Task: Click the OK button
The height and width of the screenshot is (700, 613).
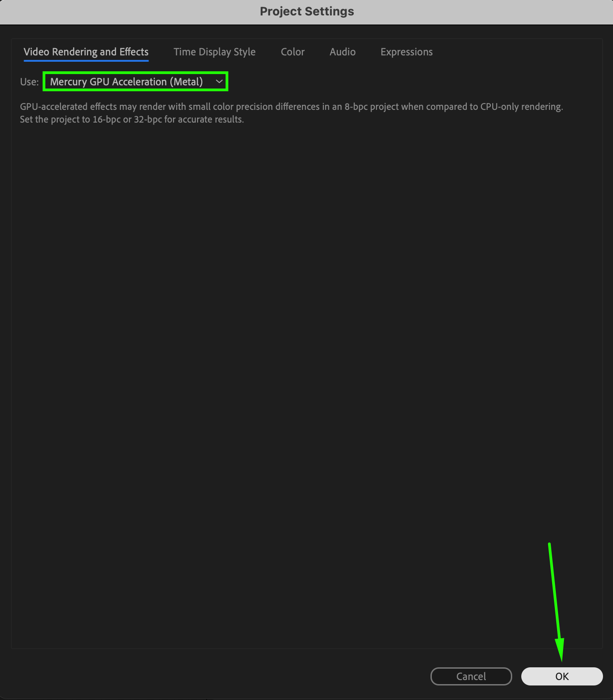Action: pyautogui.click(x=562, y=676)
